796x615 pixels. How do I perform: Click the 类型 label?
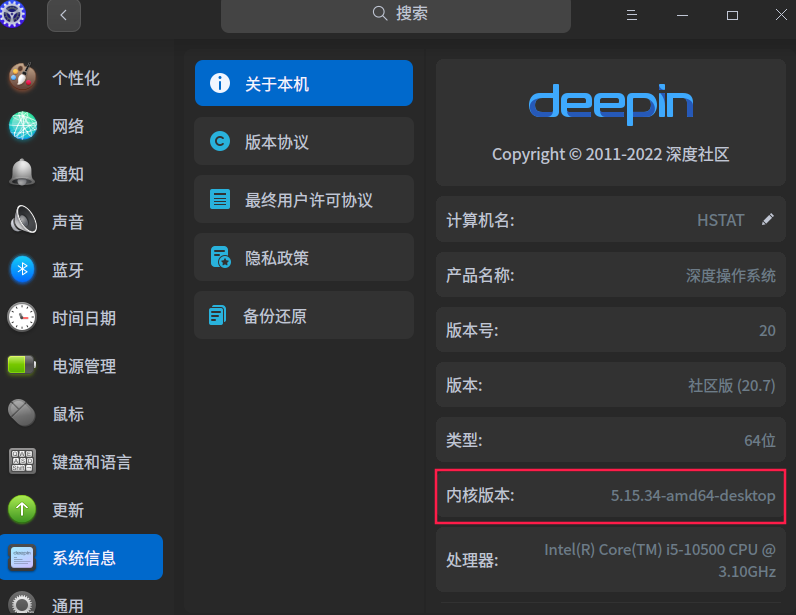(463, 440)
